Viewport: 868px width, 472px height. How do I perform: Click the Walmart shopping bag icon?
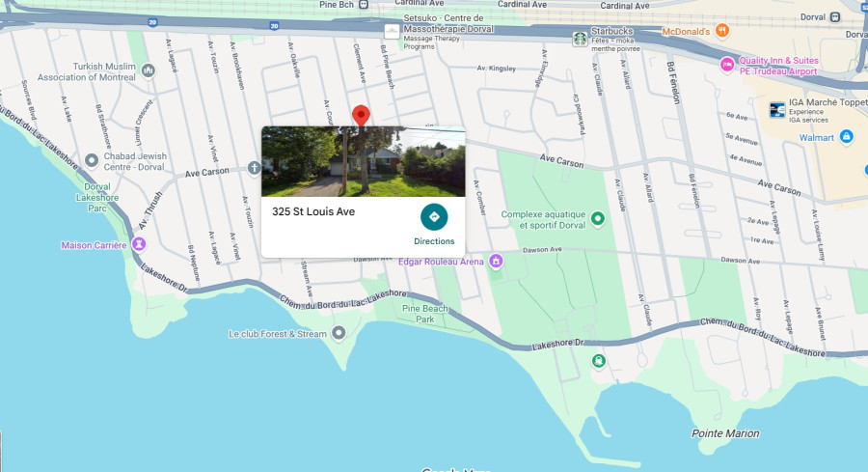(846, 136)
